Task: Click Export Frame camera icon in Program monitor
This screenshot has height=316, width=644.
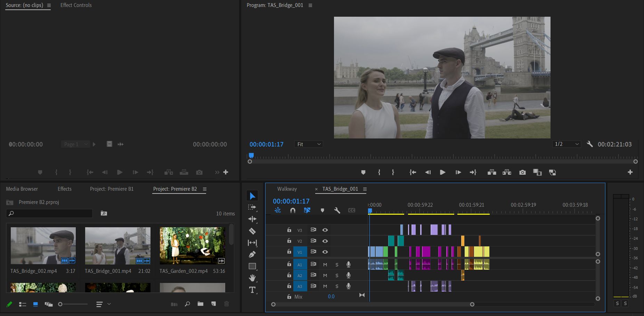Action: click(522, 172)
